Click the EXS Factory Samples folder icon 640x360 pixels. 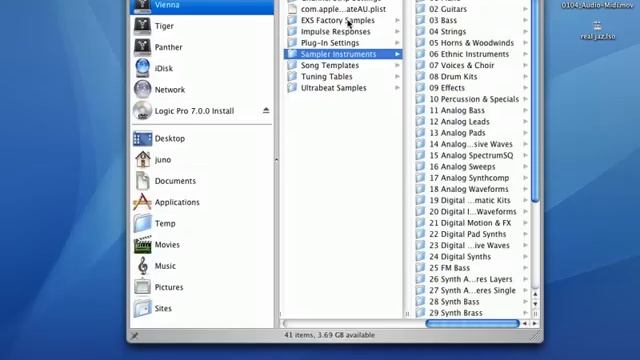click(x=292, y=20)
